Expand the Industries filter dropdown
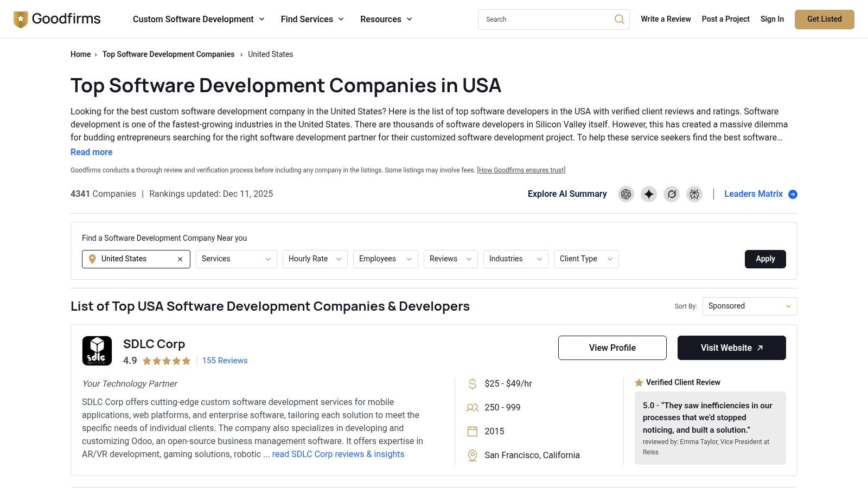 pos(515,259)
